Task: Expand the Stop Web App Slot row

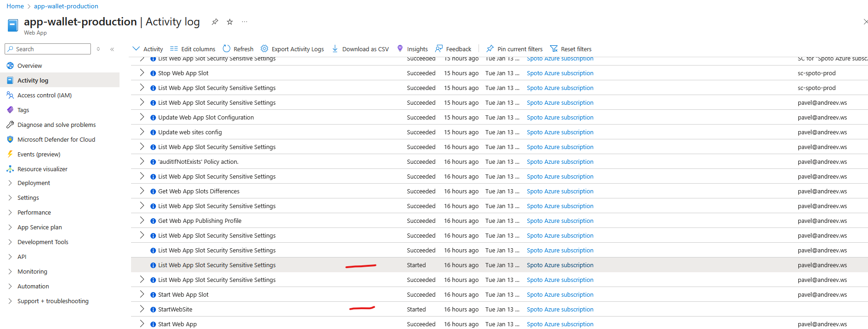Action: (x=142, y=73)
